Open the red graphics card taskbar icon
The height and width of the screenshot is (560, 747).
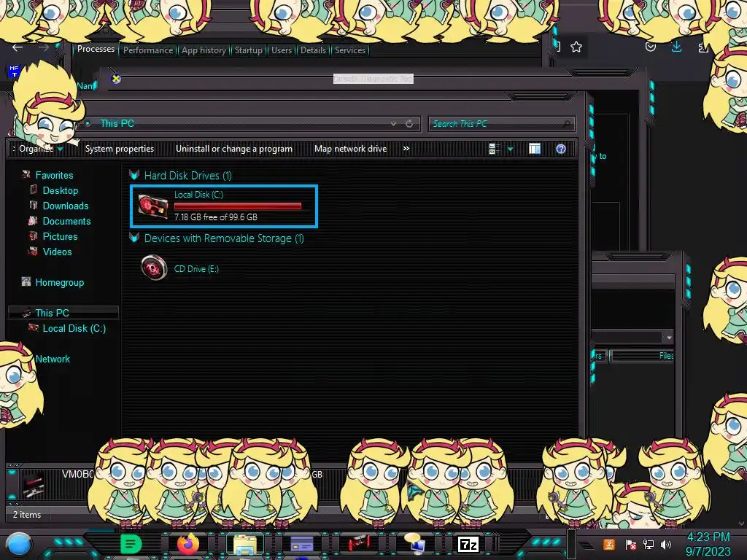[358, 544]
